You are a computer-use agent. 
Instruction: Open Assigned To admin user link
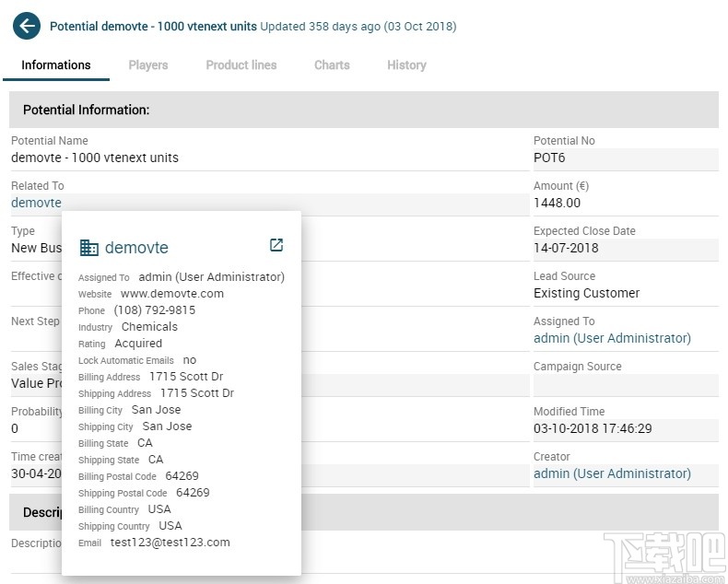click(x=612, y=338)
